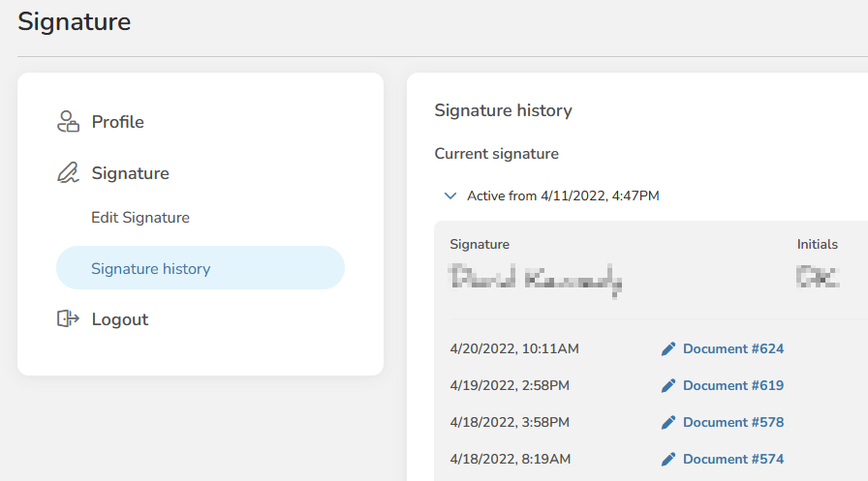Collapse the Active from 4/11/2022 chevron
868x481 pixels.
[x=449, y=195]
